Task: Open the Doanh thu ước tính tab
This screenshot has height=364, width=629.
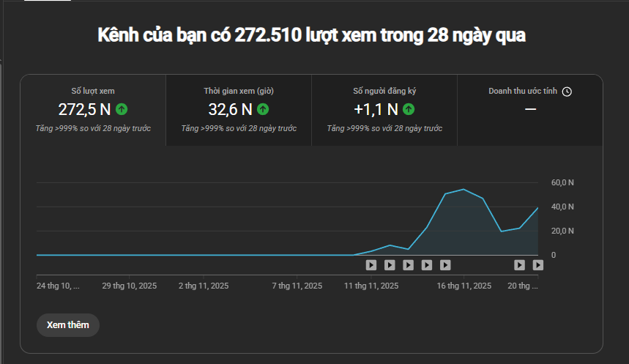Action: click(530, 110)
